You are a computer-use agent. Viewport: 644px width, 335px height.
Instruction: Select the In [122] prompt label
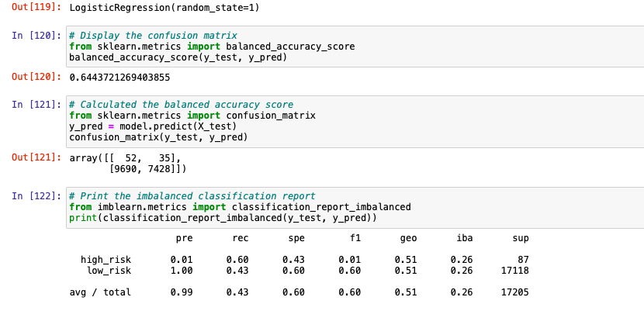tap(36, 196)
